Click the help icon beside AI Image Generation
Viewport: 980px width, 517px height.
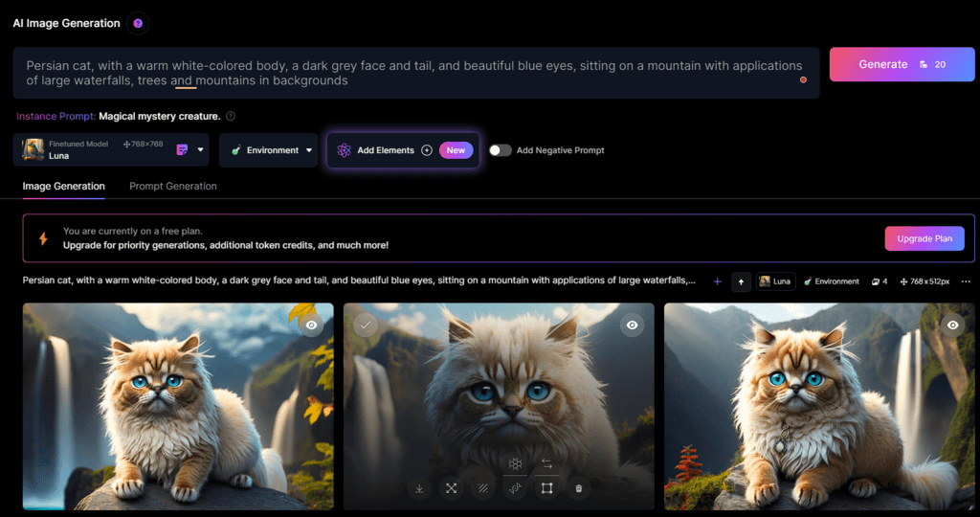[x=138, y=24]
